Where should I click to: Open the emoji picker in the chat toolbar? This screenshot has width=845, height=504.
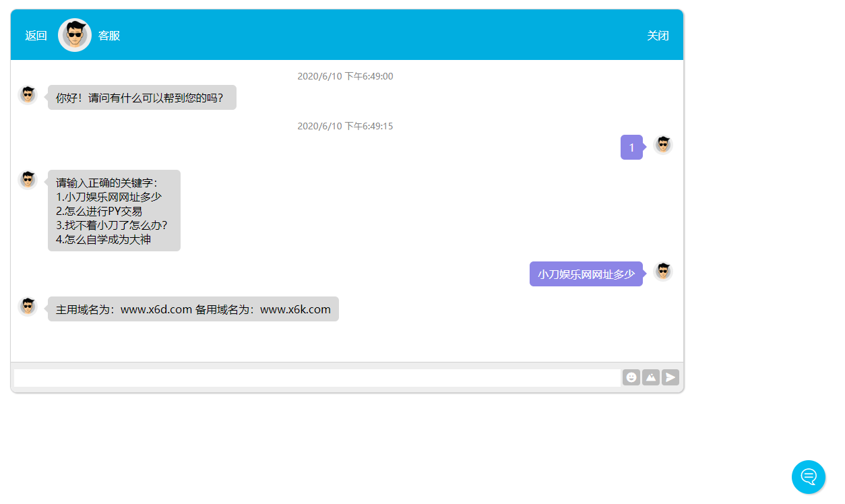click(631, 377)
